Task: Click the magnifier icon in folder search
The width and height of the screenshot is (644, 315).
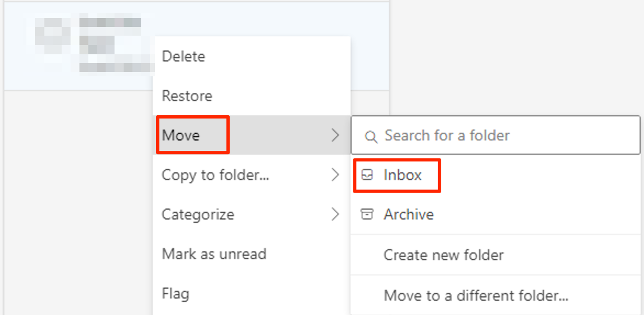Action: (371, 136)
